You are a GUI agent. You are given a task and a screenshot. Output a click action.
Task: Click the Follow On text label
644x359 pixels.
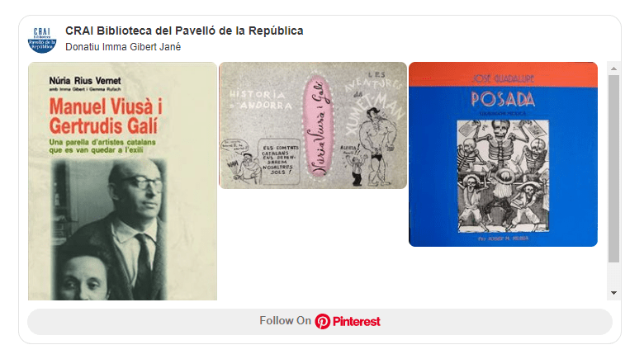pos(285,321)
